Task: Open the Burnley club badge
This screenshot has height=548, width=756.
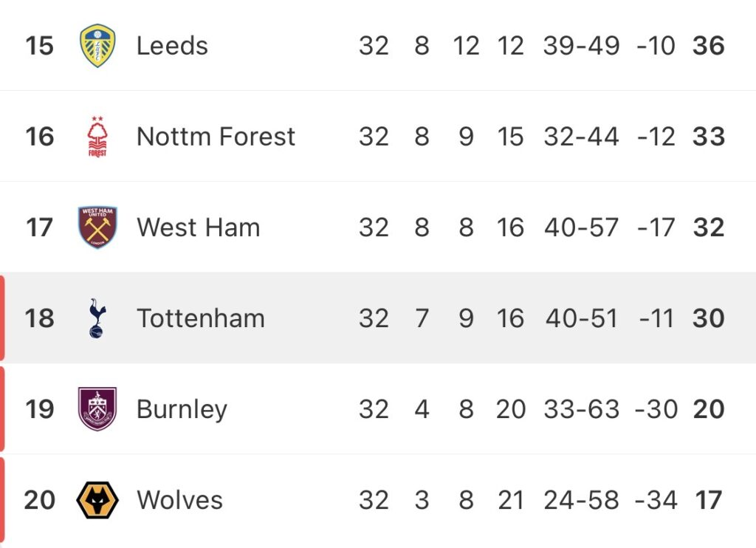Action: tap(97, 409)
